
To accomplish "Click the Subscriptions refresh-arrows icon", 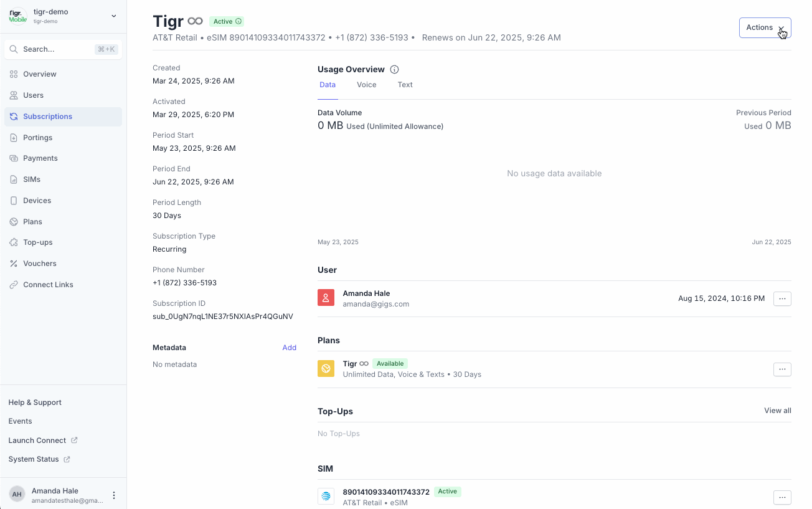I will click(14, 117).
